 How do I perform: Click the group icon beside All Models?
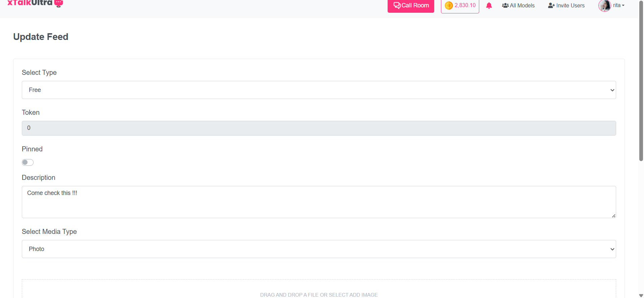(505, 6)
